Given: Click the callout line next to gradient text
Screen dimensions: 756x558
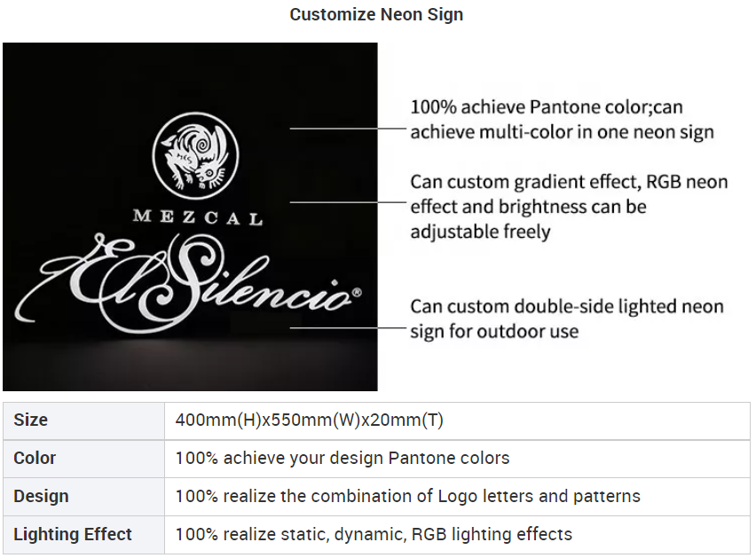Looking at the screenshot, I should pyautogui.click(x=346, y=201).
